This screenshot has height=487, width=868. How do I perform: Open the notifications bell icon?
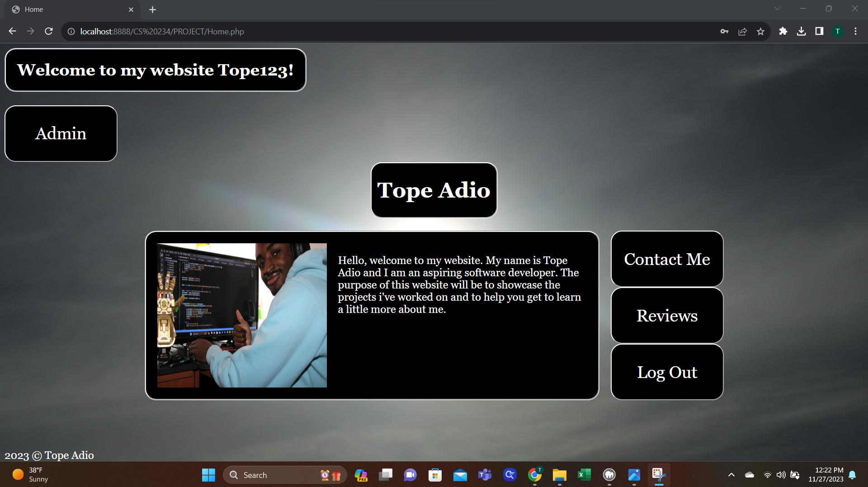click(x=852, y=475)
